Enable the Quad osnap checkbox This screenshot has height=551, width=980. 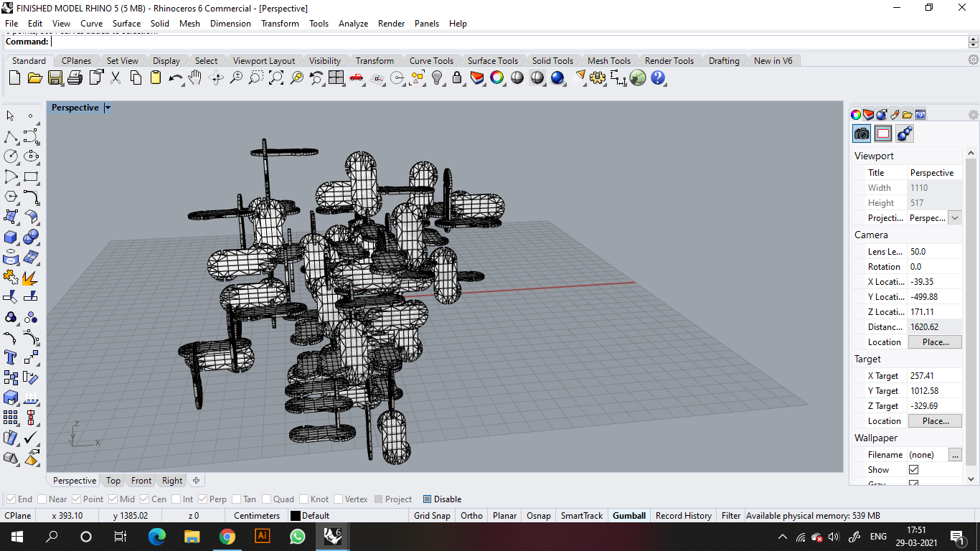click(x=268, y=499)
